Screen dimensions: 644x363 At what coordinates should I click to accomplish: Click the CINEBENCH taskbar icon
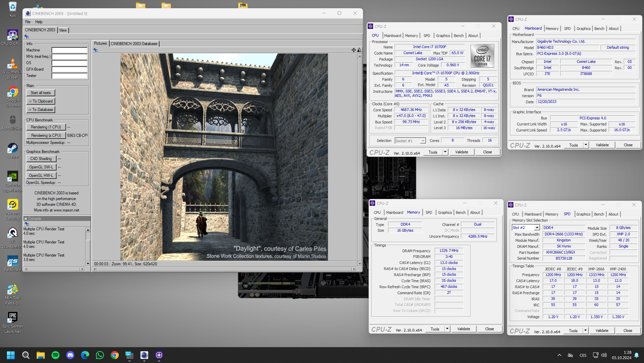(144, 355)
